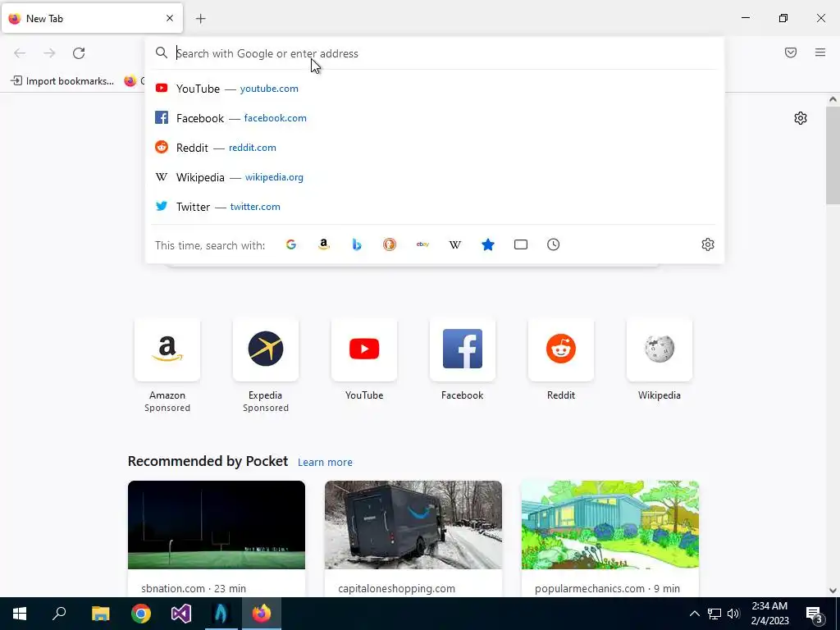Image resolution: width=840 pixels, height=630 pixels.
Task: Close the New Tab tab
Action: tap(170, 18)
